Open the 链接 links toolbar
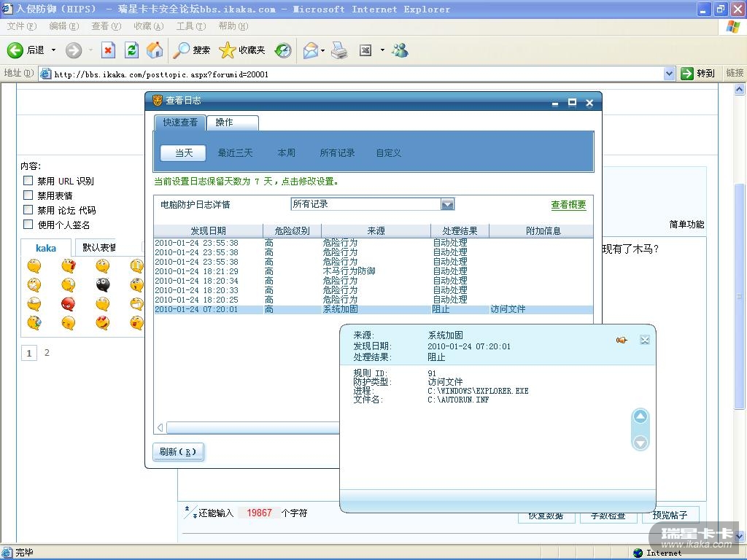Image resolution: width=747 pixels, height=560 pixels. coord(734,73)
